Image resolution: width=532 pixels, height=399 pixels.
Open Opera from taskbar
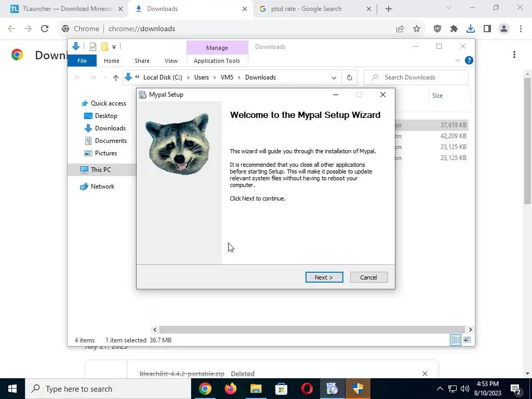point(307,389)
